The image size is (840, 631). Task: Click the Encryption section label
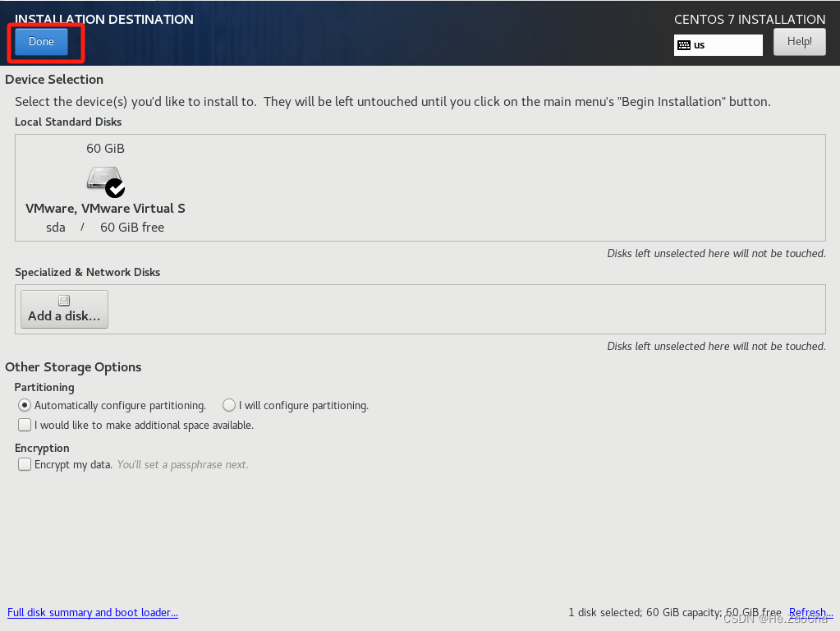click(x=42, y=448)
